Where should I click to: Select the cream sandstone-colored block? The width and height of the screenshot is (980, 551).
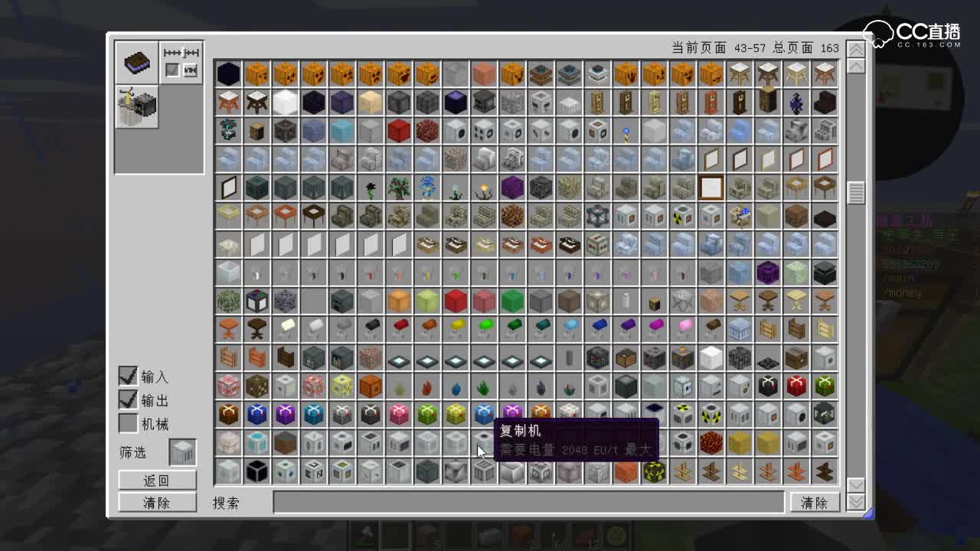370,102
